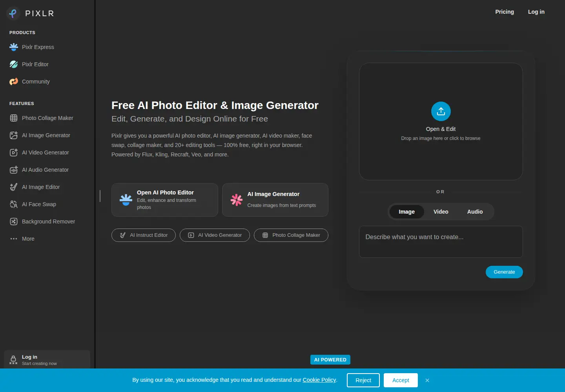Click the AI Instruct Editor pill button
Screen dimensions: 565x392
[144, 235]
